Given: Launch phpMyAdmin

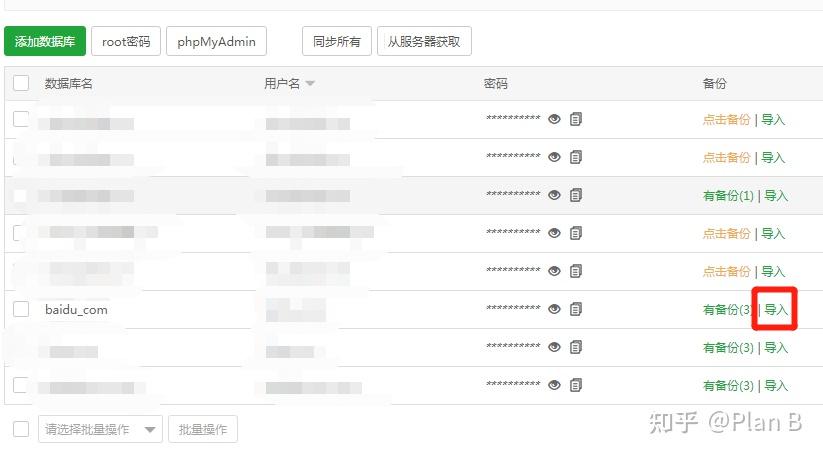Looking at the screenshot, I should (x=216, y=41).
